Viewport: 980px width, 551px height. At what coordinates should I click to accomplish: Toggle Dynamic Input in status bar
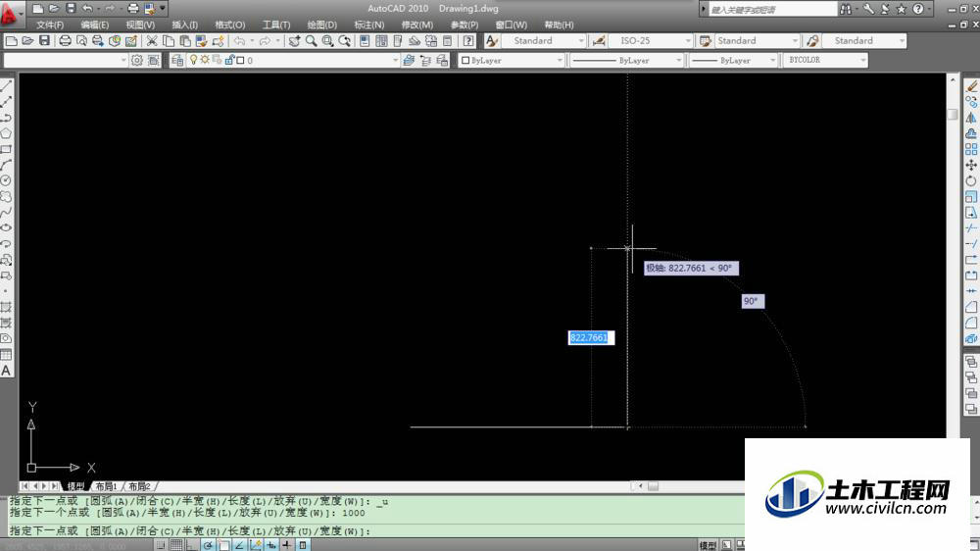(x=271, y=545)
